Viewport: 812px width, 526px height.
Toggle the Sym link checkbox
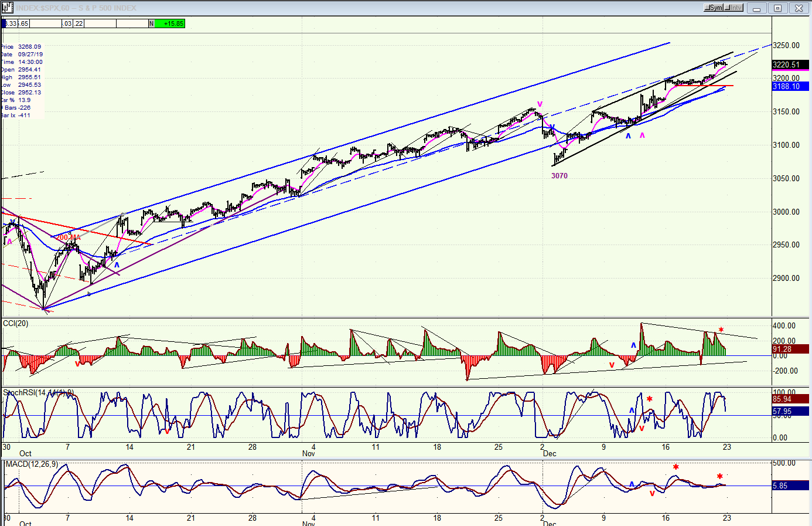point(714,8)
